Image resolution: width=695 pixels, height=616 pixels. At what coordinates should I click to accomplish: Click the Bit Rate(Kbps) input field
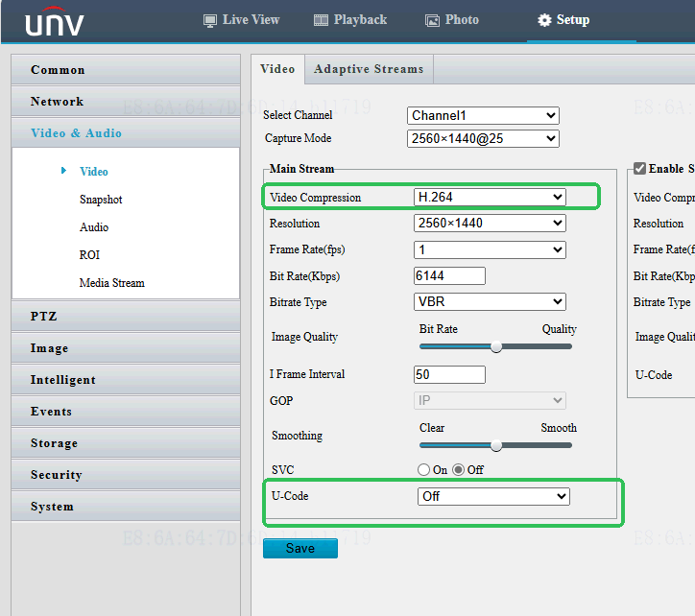coord(449,275)
